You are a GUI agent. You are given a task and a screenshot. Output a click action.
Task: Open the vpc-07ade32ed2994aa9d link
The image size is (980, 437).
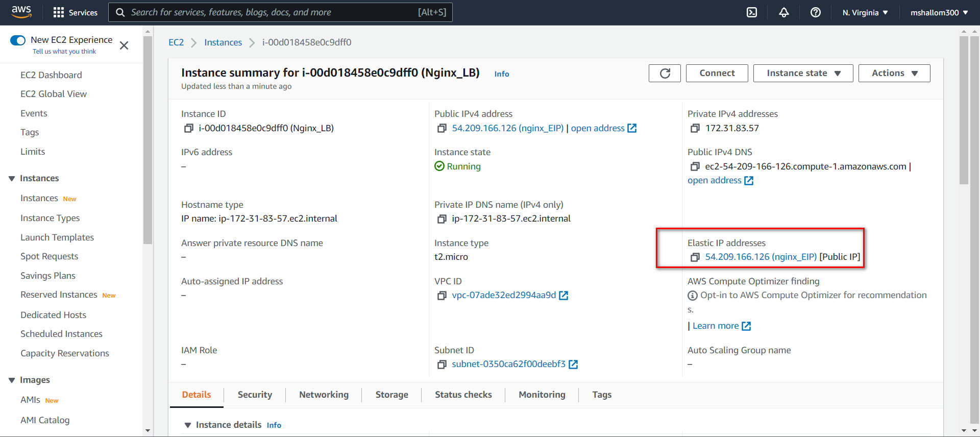pyautogui.click(x=504, y=295)
